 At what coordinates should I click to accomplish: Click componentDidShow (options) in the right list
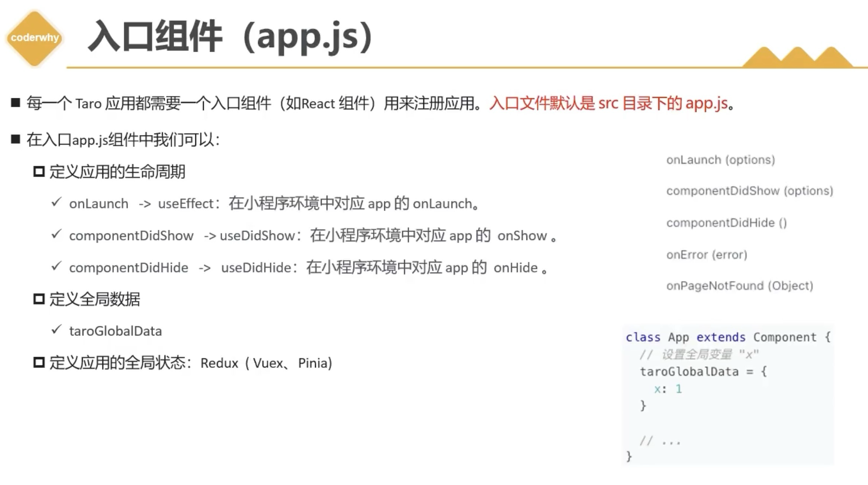[750, 191]
